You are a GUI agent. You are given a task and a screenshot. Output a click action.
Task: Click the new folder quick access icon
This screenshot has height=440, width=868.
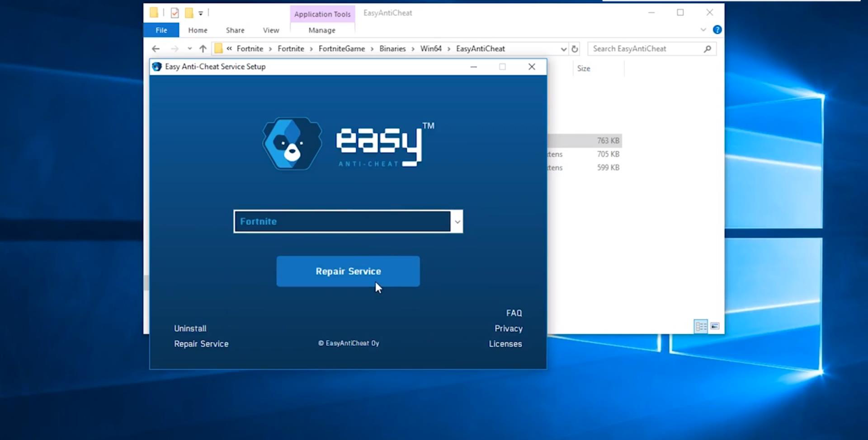[189, 13]
